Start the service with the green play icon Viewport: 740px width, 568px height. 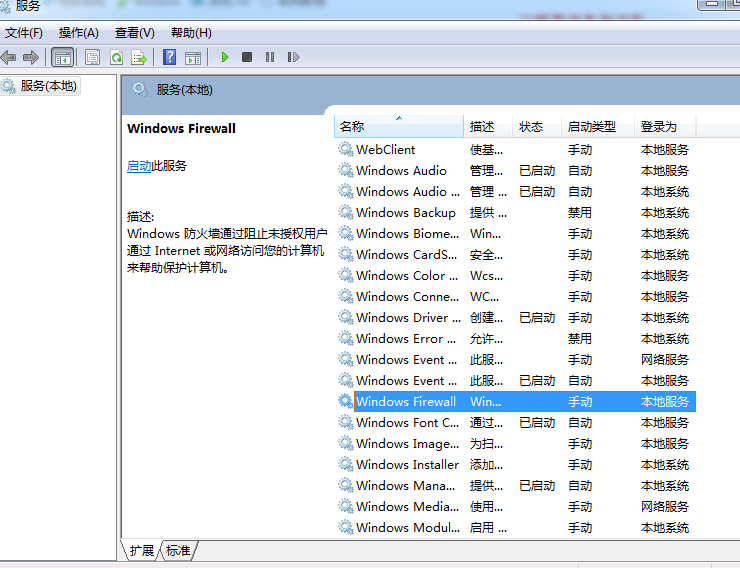[225, 57]
